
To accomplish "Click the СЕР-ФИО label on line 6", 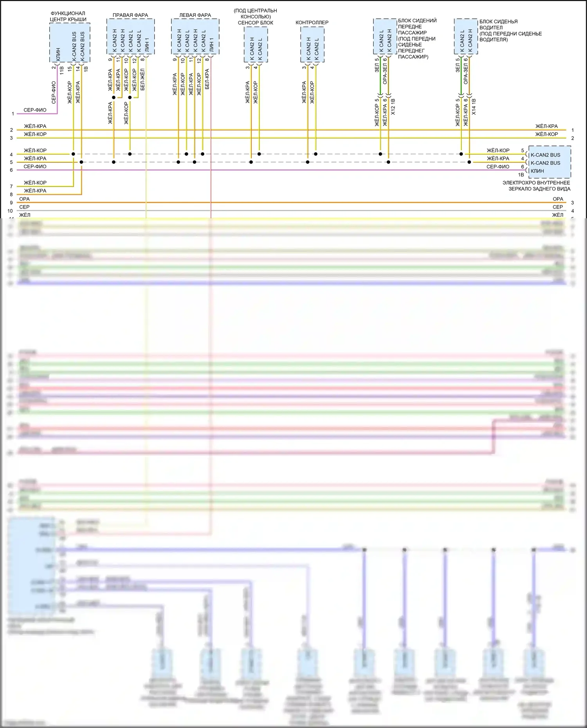I will 35,167.
